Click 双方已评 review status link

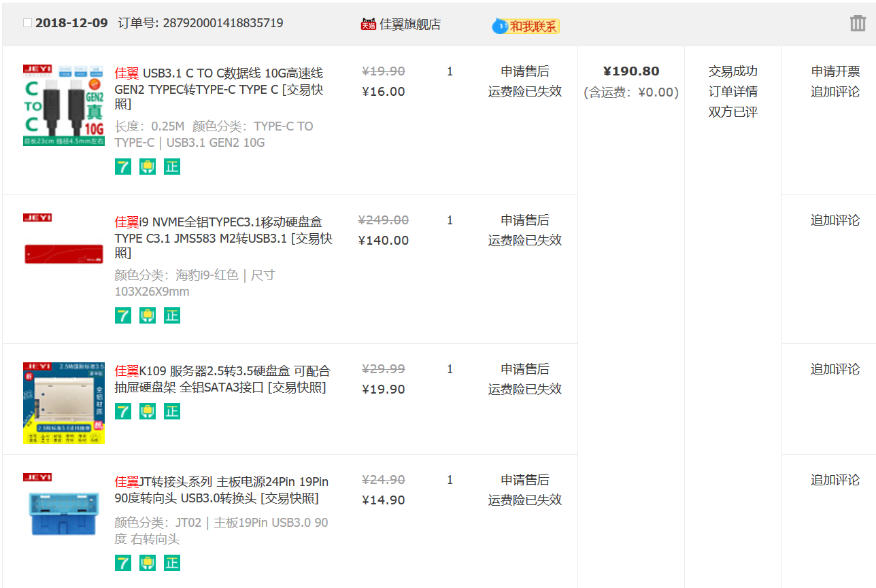coord(733,112)
